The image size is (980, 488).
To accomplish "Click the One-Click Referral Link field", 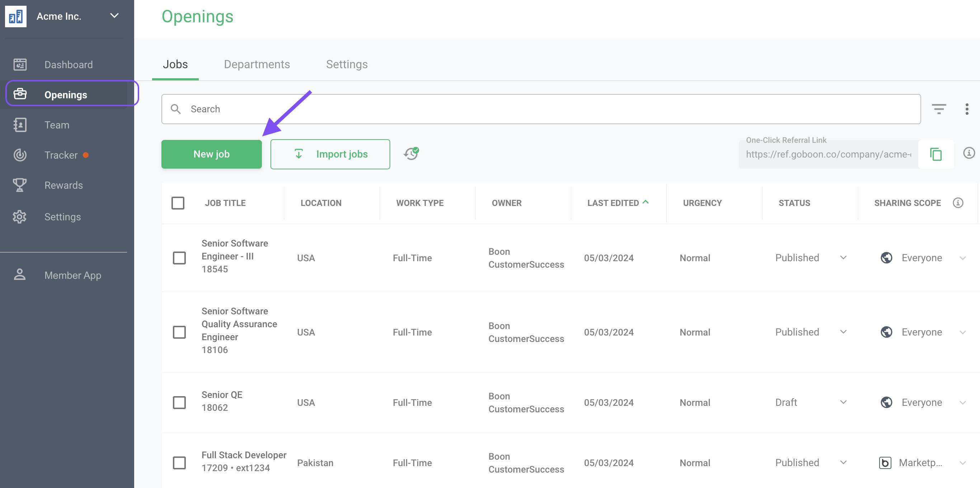I will click(829, 154).
